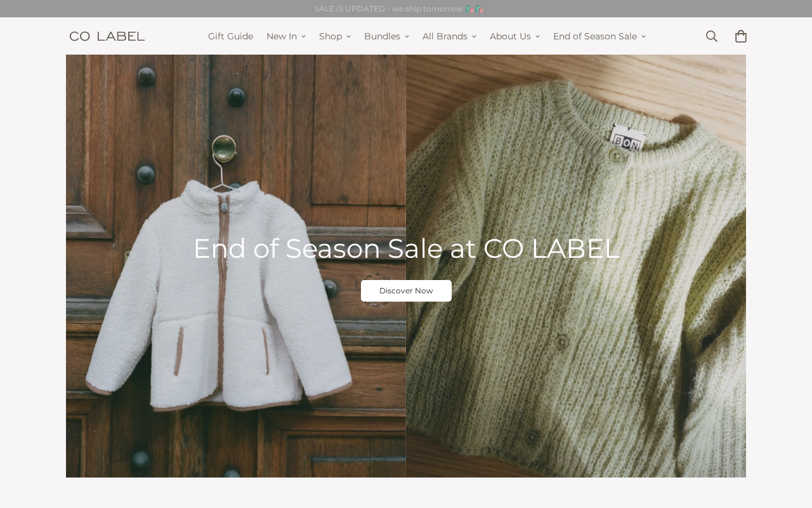Click the white fleece jacket image
This screenshot has height=508, width=812.
235,266
